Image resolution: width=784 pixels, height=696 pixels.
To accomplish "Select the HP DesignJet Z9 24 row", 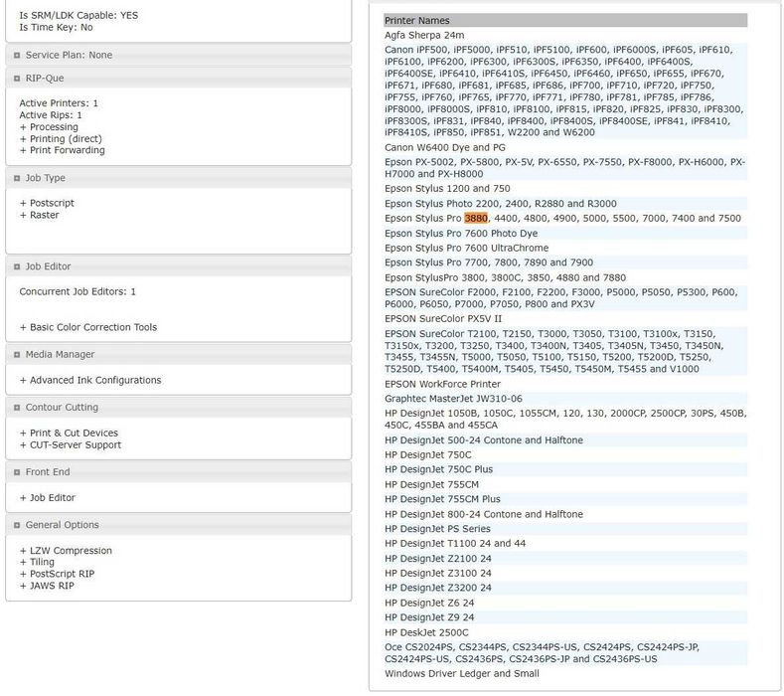I will [565, 617].
